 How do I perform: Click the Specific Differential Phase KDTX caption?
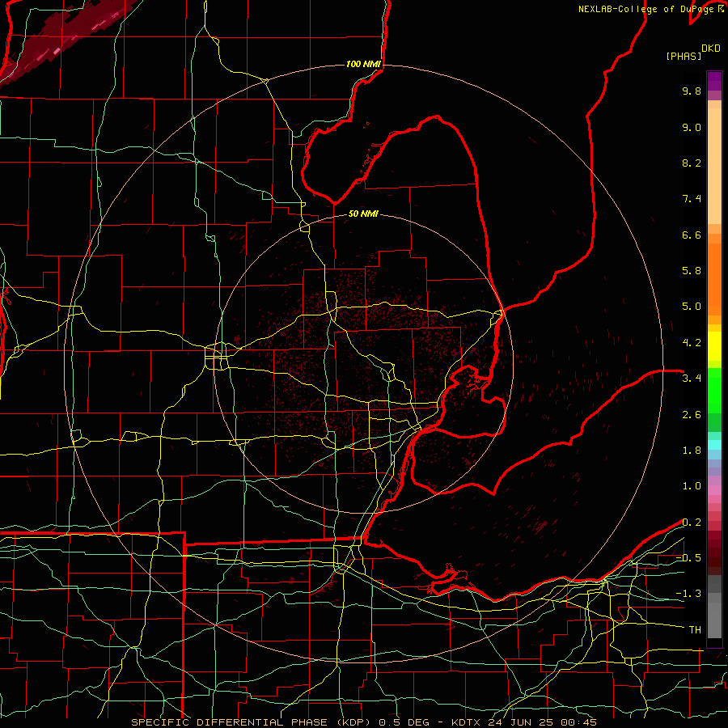(363, 722)
